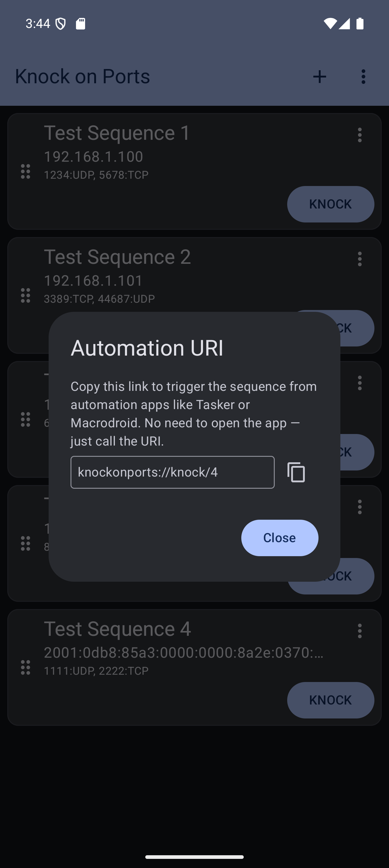Open options menu for Test Sequence 1
This screenshot has width=389, height=868.
359,135
